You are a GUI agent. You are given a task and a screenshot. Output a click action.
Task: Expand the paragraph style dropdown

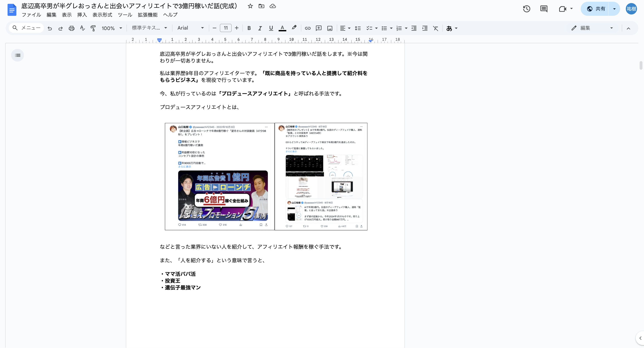(x=149, y=28)
